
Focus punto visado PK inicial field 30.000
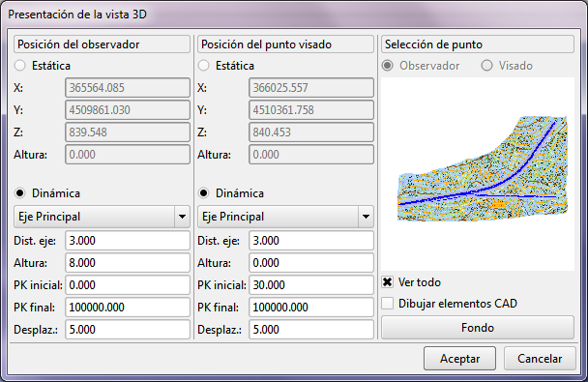click(311, 285)
